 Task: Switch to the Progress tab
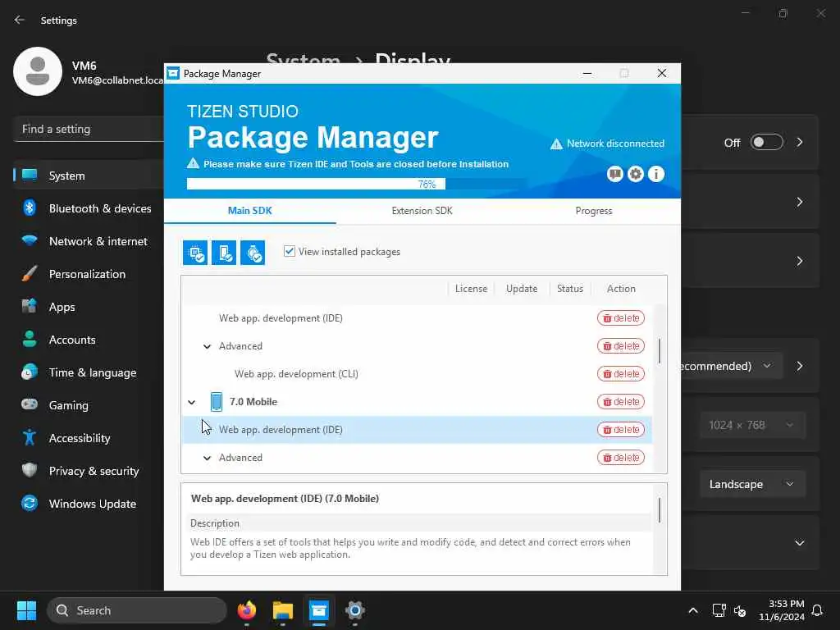click(x=594, y=211)
